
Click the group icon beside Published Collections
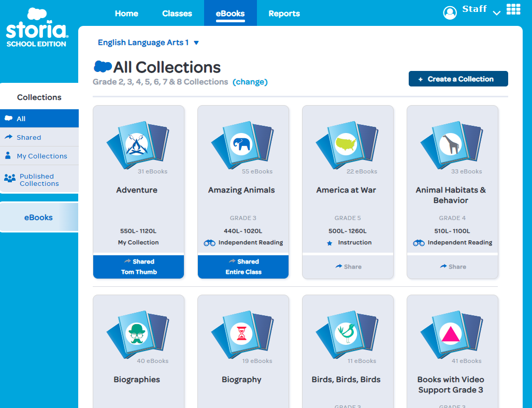coord(9,178)
